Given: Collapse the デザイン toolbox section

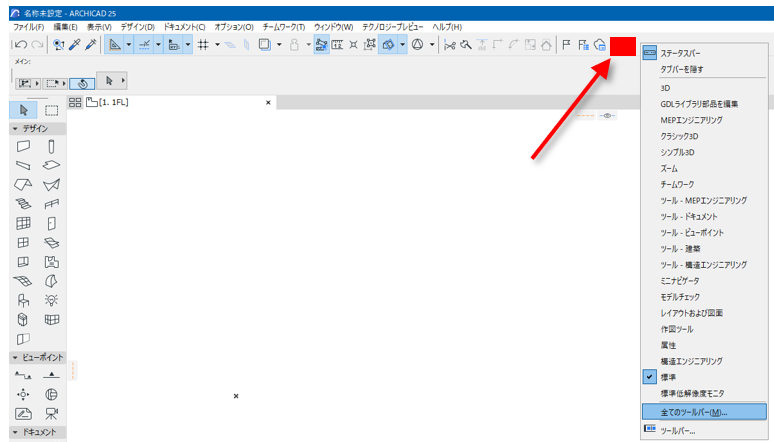Looking at the screenshot, I should click(x=15, y=128).
